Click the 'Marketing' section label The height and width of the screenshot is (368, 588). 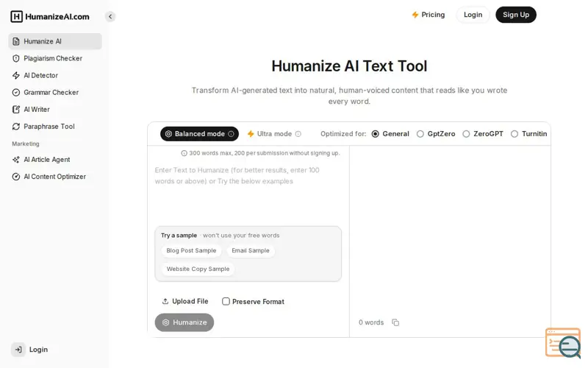pyautogui.click(x=26, y=144)
